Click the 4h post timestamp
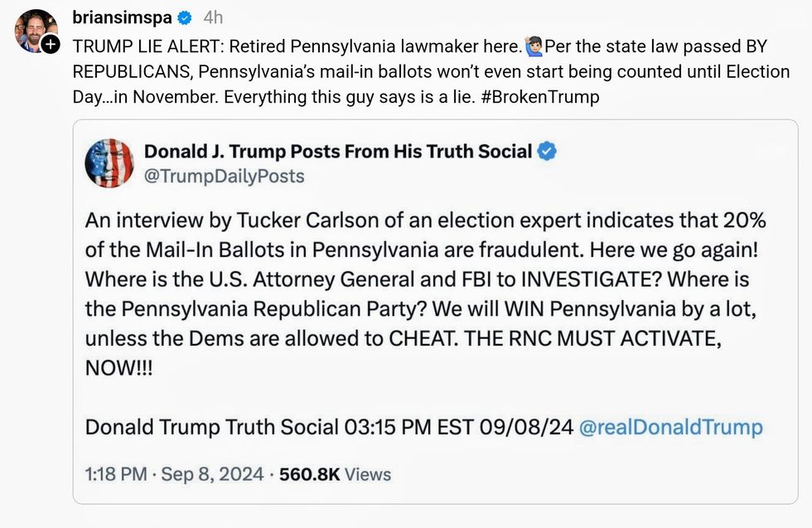The height and width of the screenshot is (528, 812). pos(213,17)
